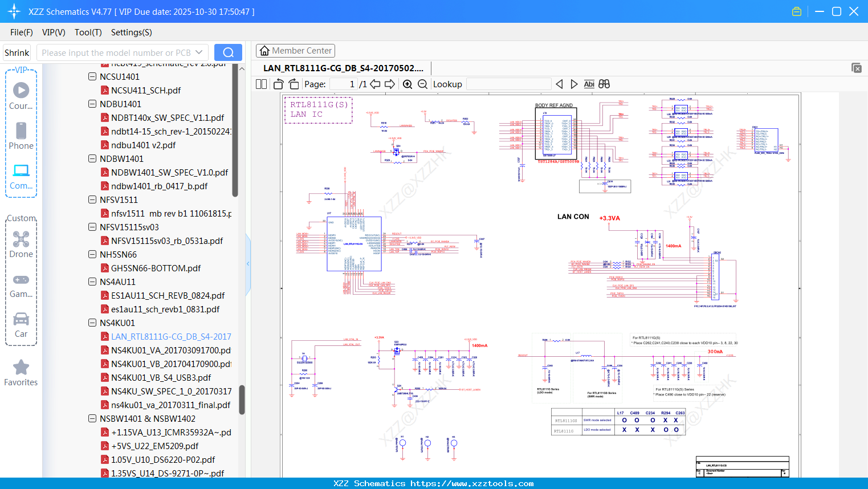Click the Lookup text field
This screenshot has height=489, width=868.
click(x=508, y=84)
